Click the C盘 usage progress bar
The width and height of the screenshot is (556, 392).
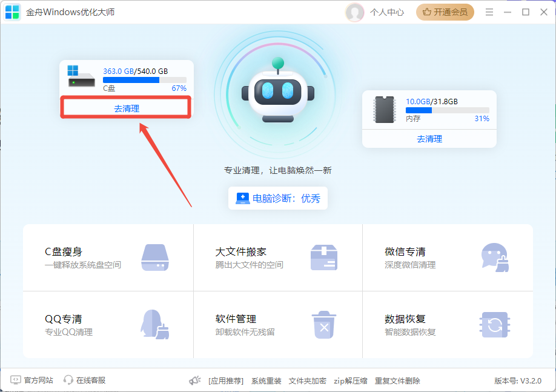(145, 80)
